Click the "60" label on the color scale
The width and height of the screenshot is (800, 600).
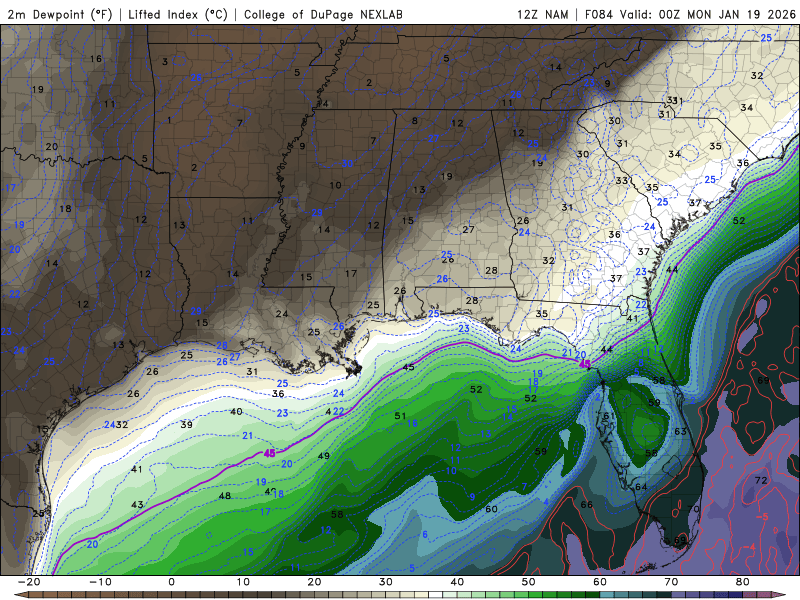[600, 582]
